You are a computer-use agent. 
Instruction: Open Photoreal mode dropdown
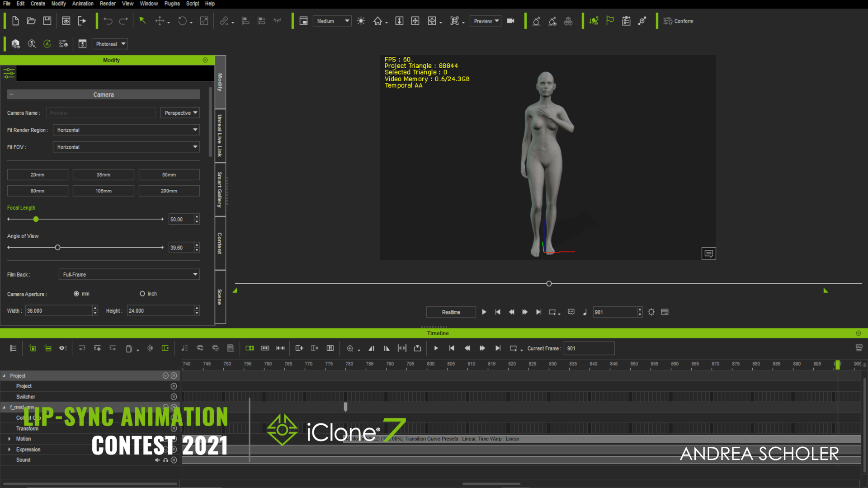110,44
